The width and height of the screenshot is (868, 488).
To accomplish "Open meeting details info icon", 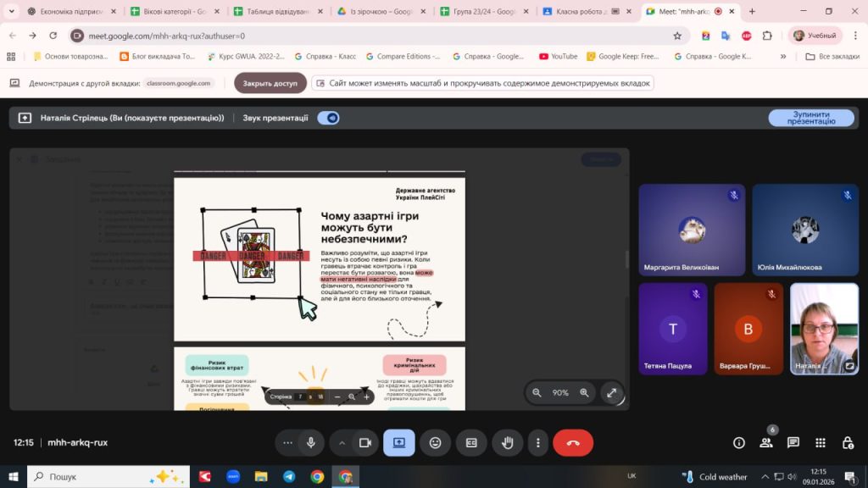I will point(739,442).
